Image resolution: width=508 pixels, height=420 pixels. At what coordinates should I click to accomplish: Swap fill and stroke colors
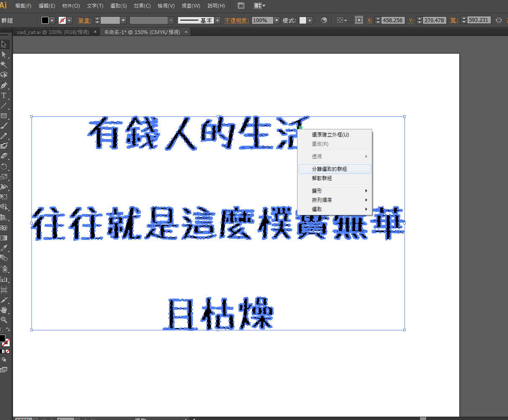tap(8, 330)
